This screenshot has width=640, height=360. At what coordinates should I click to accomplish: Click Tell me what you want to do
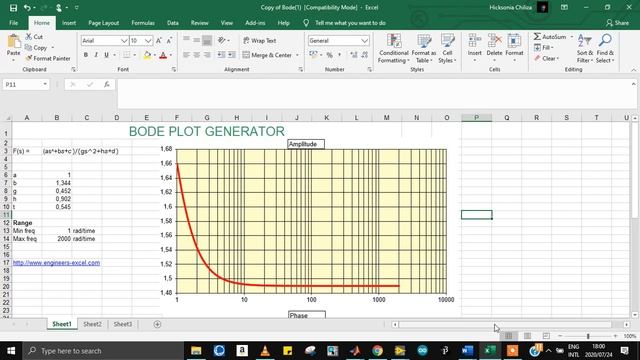[350, 23]
